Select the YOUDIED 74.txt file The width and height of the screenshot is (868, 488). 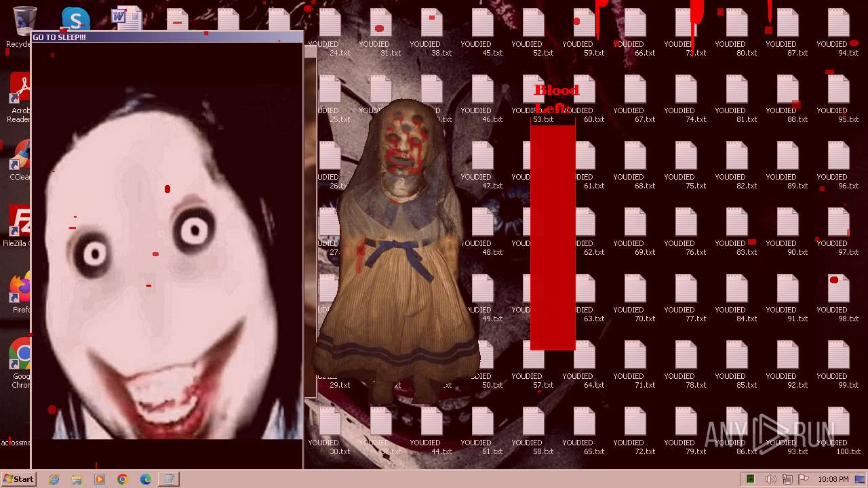(x=686, y=100)
